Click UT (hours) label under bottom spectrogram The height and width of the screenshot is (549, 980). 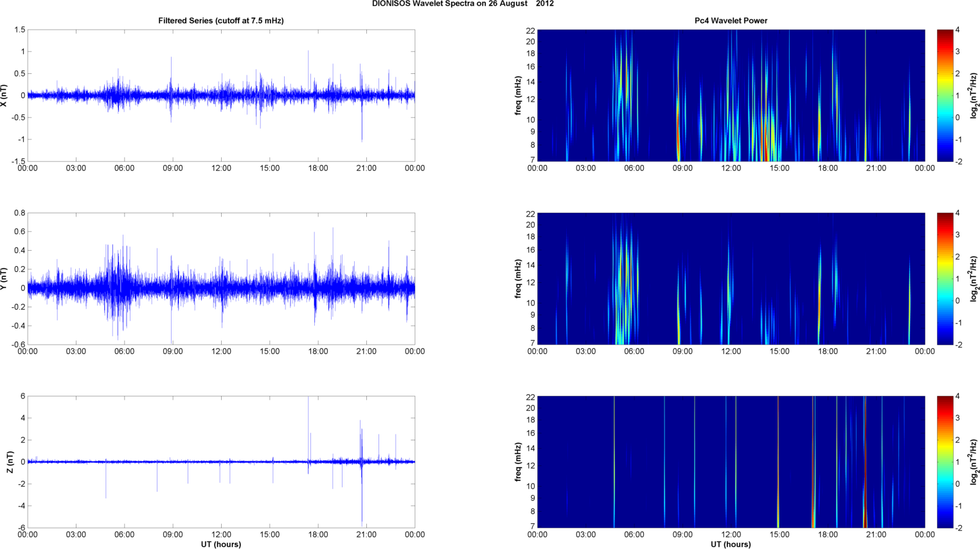pyautogui.click(x=731, y=544)
